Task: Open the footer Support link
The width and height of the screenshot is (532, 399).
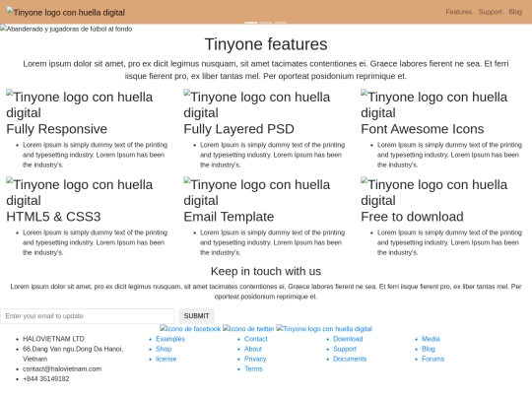Action: pos(345,349)
